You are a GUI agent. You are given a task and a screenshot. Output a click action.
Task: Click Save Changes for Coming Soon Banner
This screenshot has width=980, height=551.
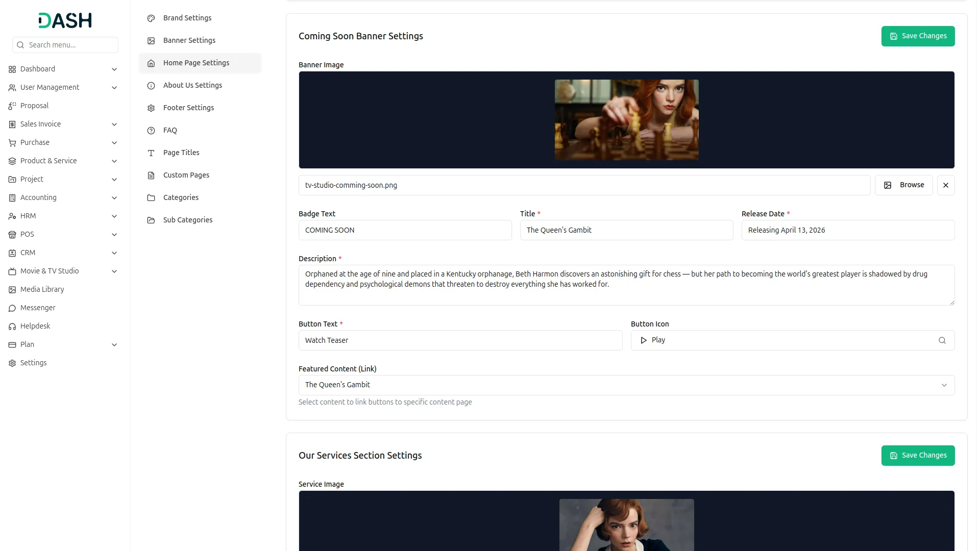tap(918, 36)
